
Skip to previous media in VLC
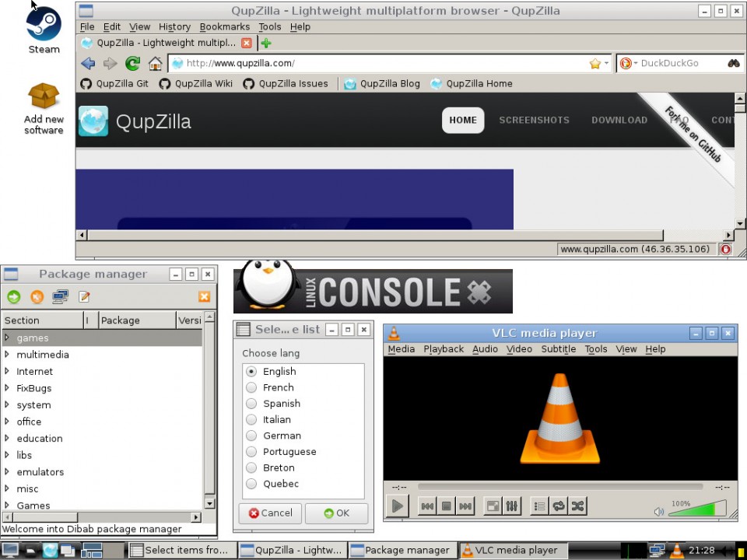pos(427,506)
